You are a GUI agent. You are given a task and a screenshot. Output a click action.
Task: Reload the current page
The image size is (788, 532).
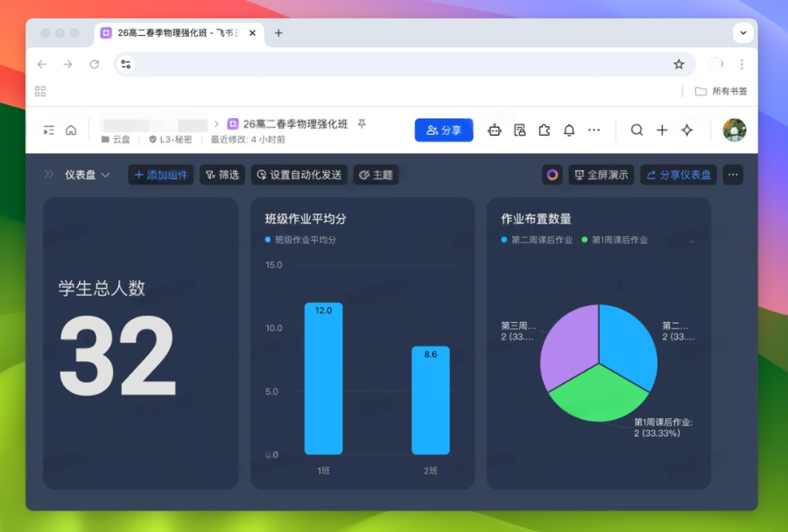click(95, 64)
